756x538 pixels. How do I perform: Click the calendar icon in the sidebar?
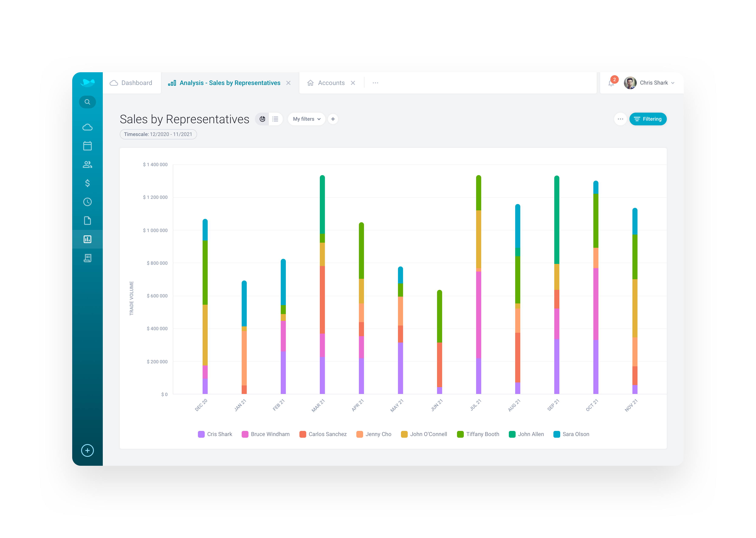pyautogui.click(x=87, y=146)
